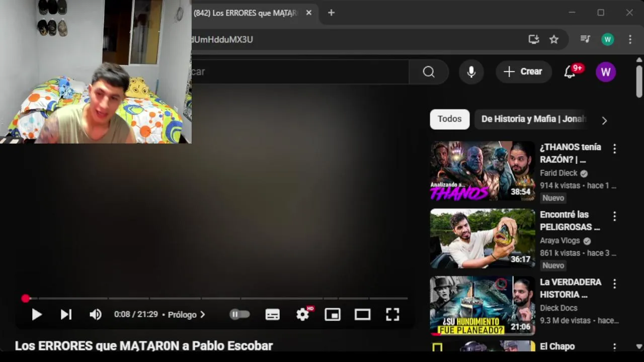Open Farid Dieck channel name
Image resolution: width=644 pixels, height=362 pixels.
tap(558, 173)
